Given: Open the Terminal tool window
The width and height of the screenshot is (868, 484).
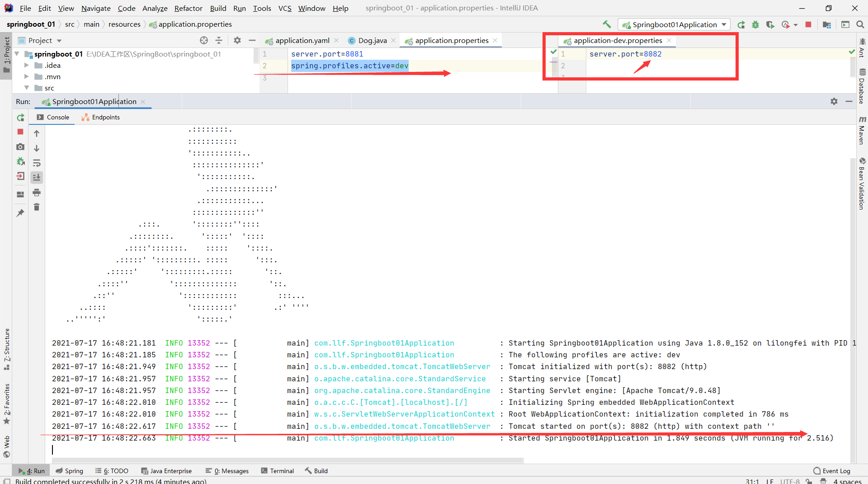Looking at the screenshot, I should click(x=277, y=471).
